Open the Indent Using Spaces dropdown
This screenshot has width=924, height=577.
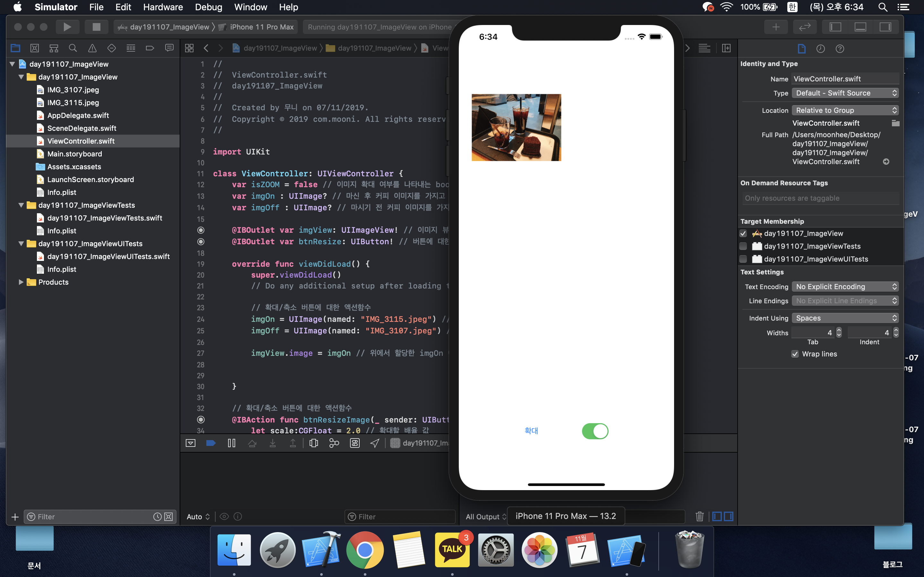(844, 318)
